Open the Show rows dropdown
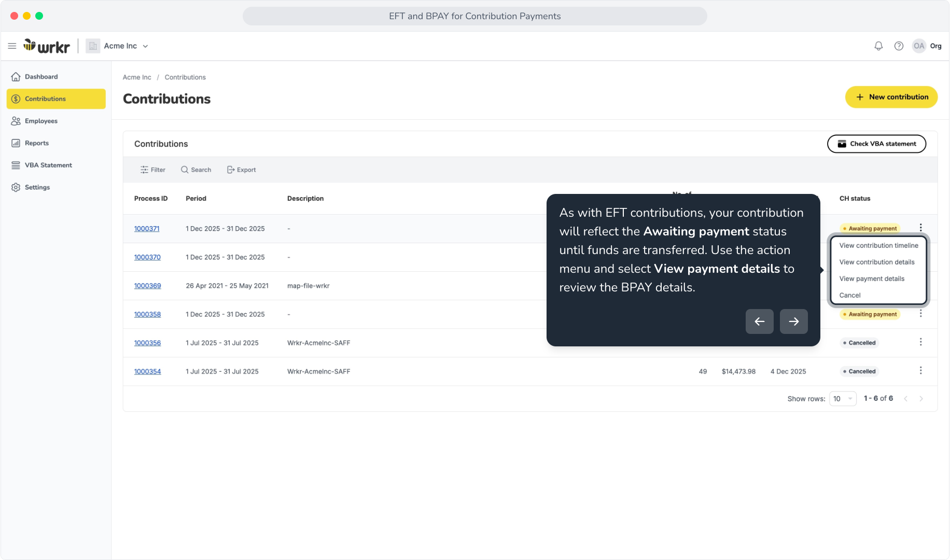This screenshot has width=950, height=560. 843,399
